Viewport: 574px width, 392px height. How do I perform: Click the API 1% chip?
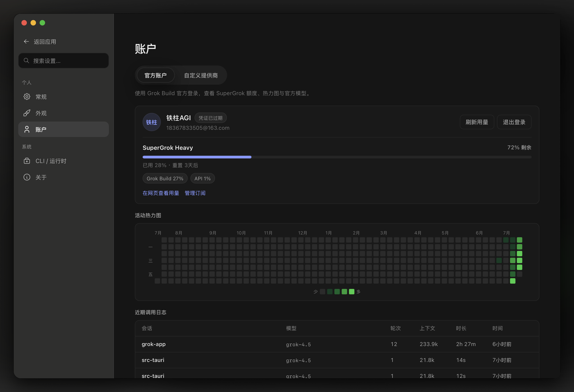(x=203, y=178)
